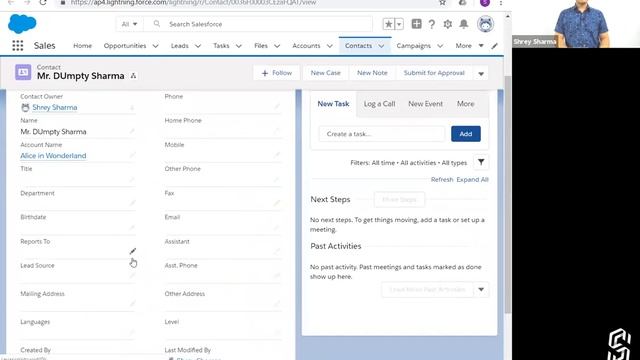Click the edit pencil for Fax field
This screenshot has height=360, width=640.
tap(277, 203)
